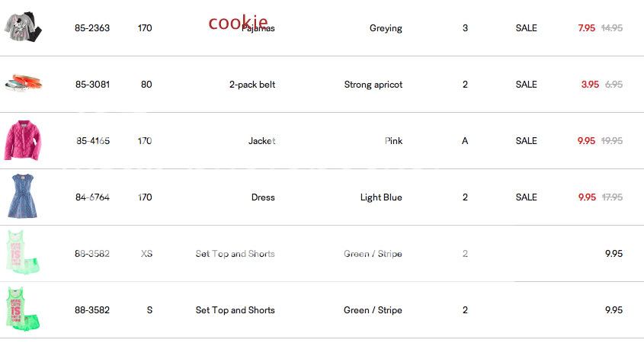This screenshot has width=644, height=343.
Task: Select the pink Jacket product thumbnail
Action: click(x=22, y=140)
